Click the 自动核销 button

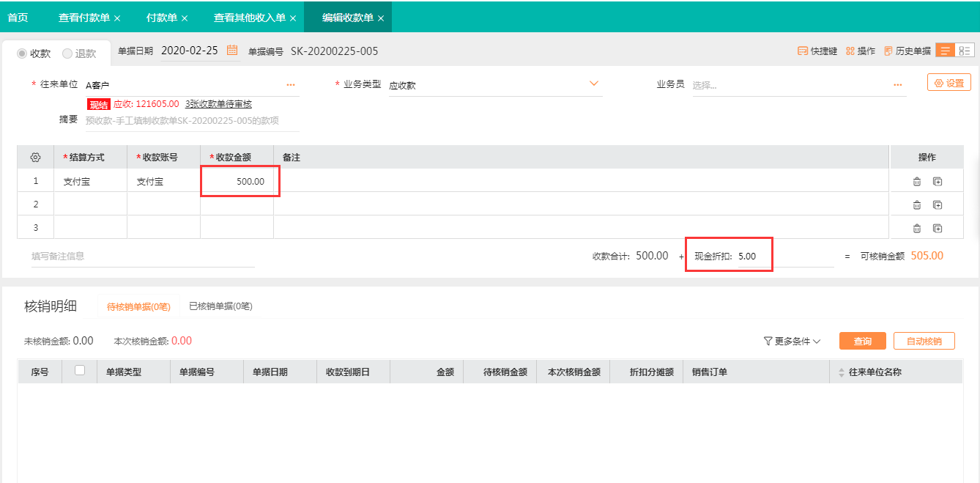[x=924, y=342]
